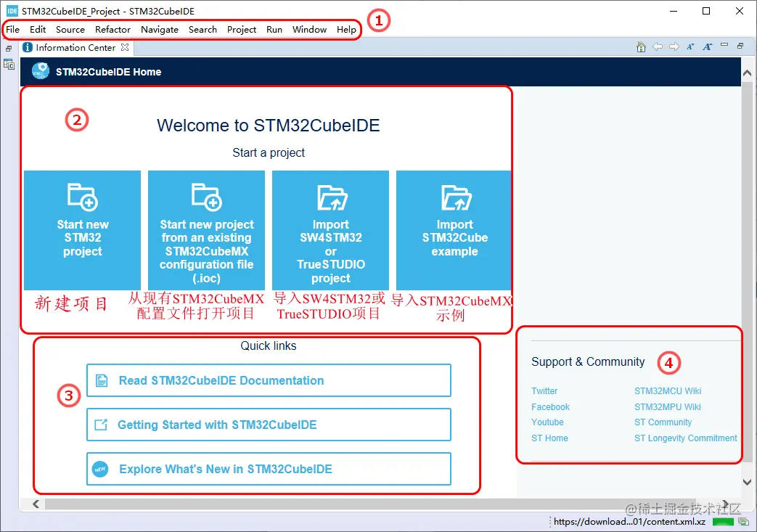Import SW4STM32 or TrueSTUDIO project tile
Screen dimensions: 757x532
(x=330, y=230)
